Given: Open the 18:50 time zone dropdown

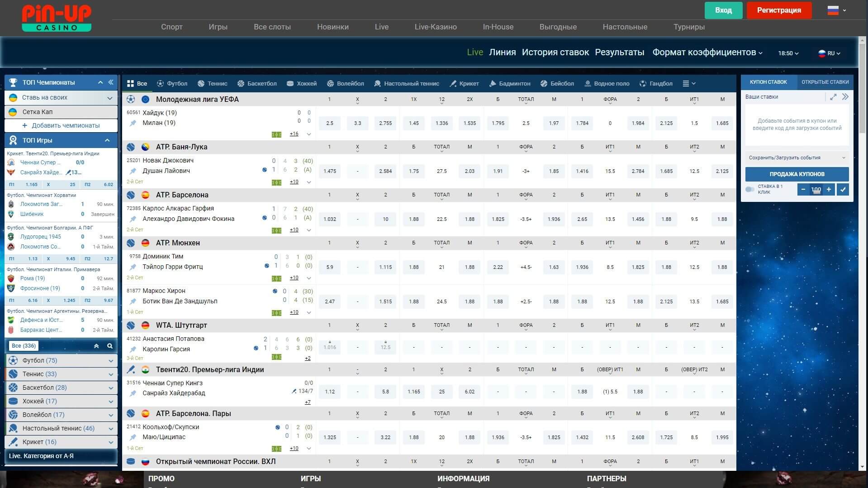Looking at the screenshot, I should (x=788, y=53).
